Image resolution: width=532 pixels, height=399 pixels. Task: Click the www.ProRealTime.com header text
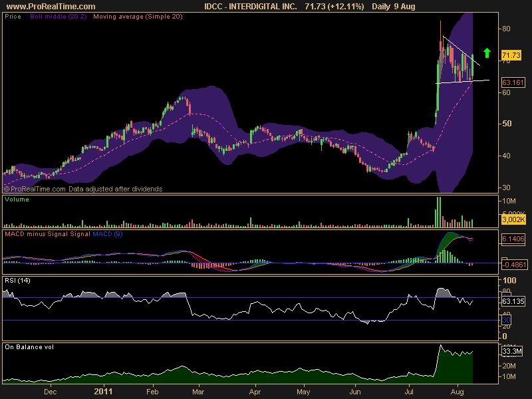51,7
